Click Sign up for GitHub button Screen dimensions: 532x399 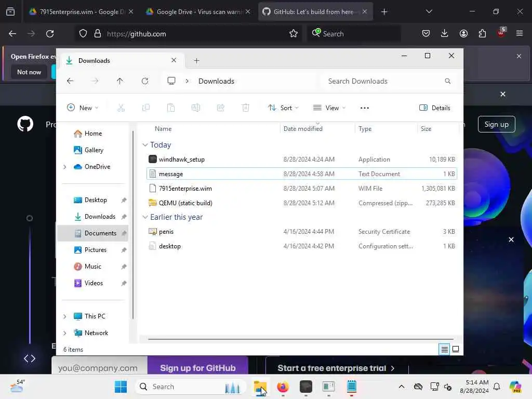[x=198, y=368]
